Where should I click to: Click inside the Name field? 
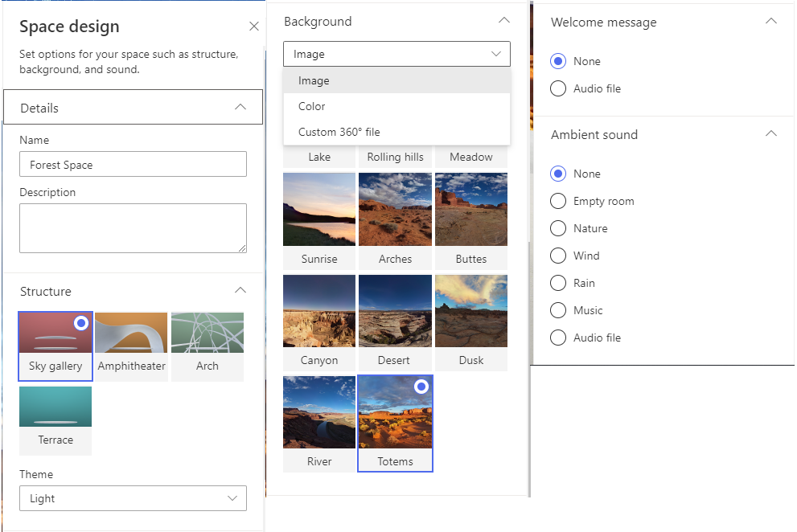[133, 163]
